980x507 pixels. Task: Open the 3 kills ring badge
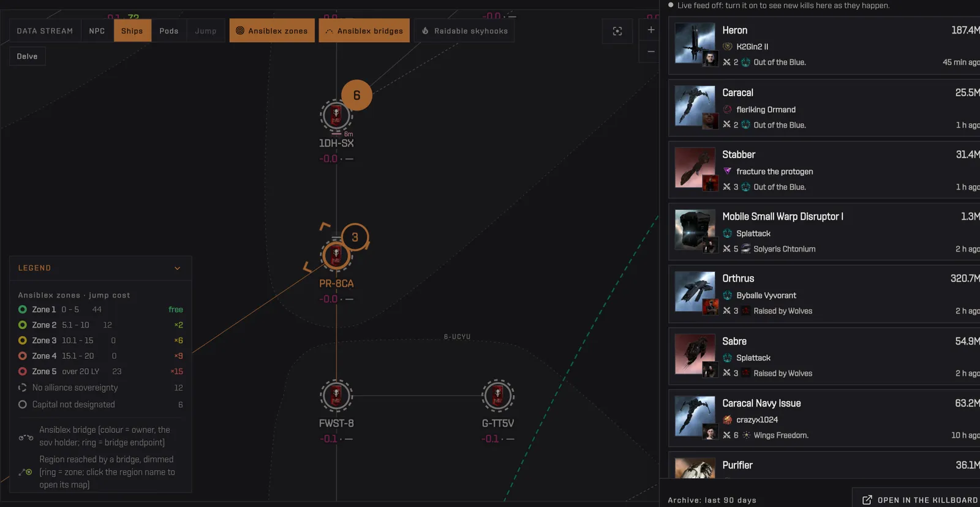pyautogui.click(x=355, y=238)
